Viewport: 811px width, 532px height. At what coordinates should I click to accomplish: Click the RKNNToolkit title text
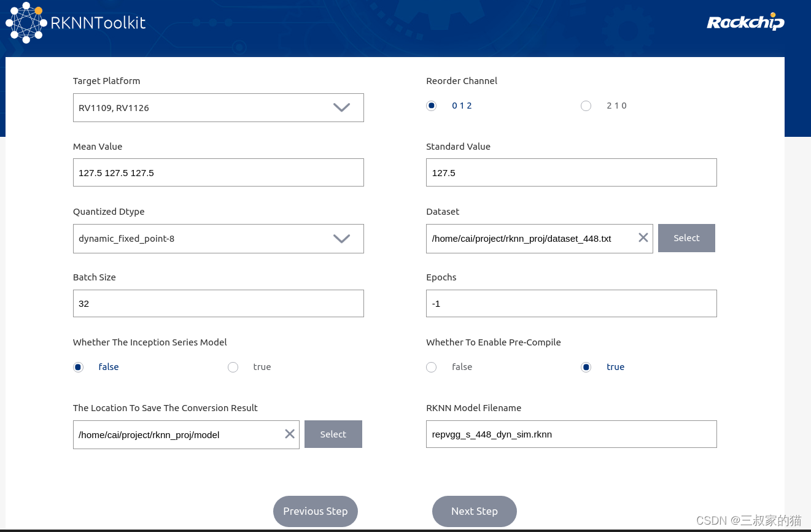pyautogui.click(x=98, y=23)
